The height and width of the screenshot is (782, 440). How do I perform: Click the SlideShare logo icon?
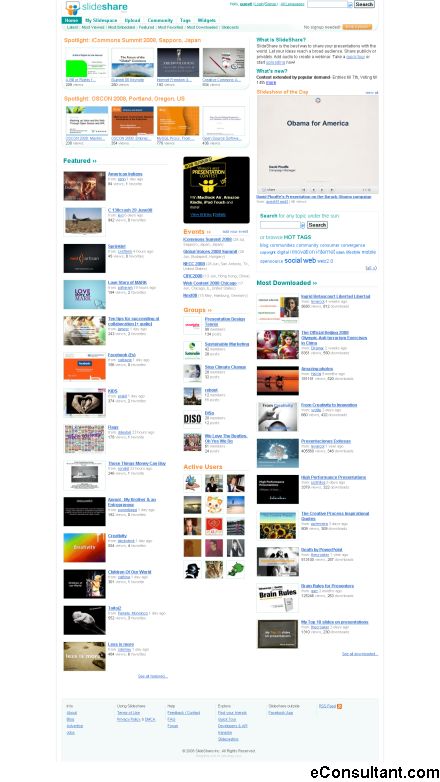[x=72, y=8]
